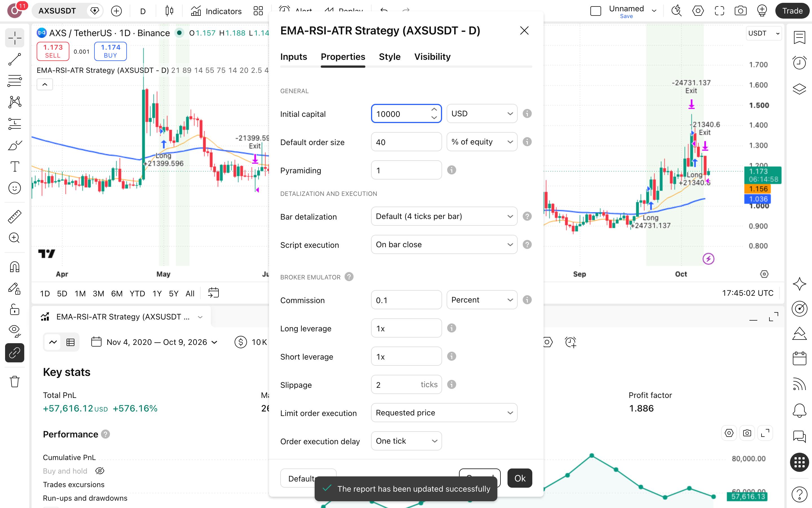Open the watchlist panel
Viewport: 812px width, 508px height.
pos(800,37)
